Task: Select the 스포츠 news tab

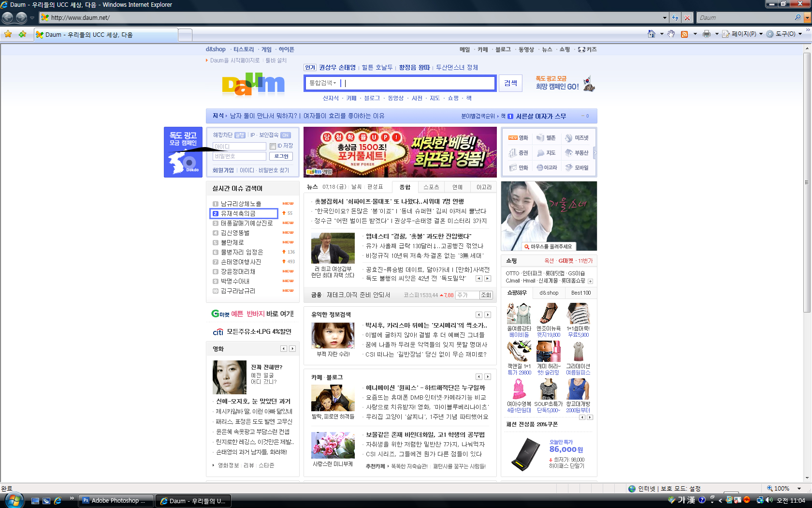Action: (431, 187)
